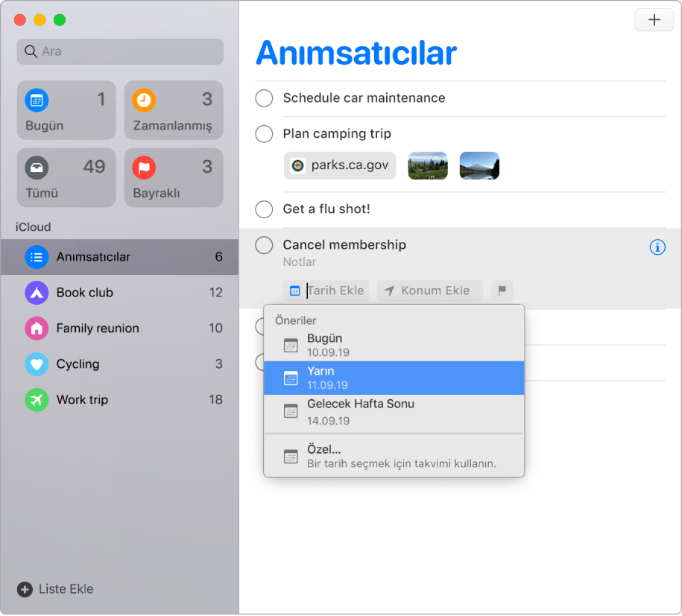The height and width of the screenshot is (616, 682).
Task: Mark Schedule car maintenance as complete
Action: pos(264,98)
